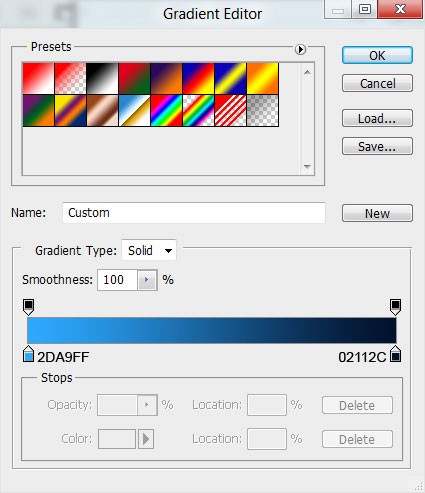Choose the black to white gradient preset
The image size is (425, 493).
click(x=102, y=79)
